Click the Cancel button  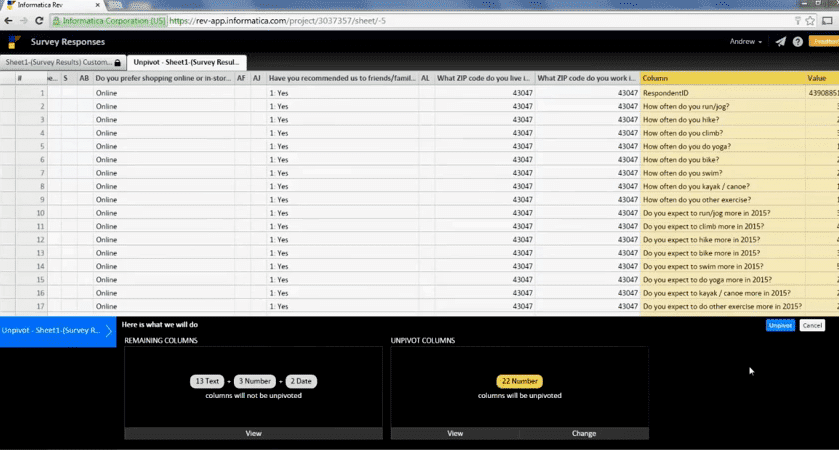pos(812,325)
